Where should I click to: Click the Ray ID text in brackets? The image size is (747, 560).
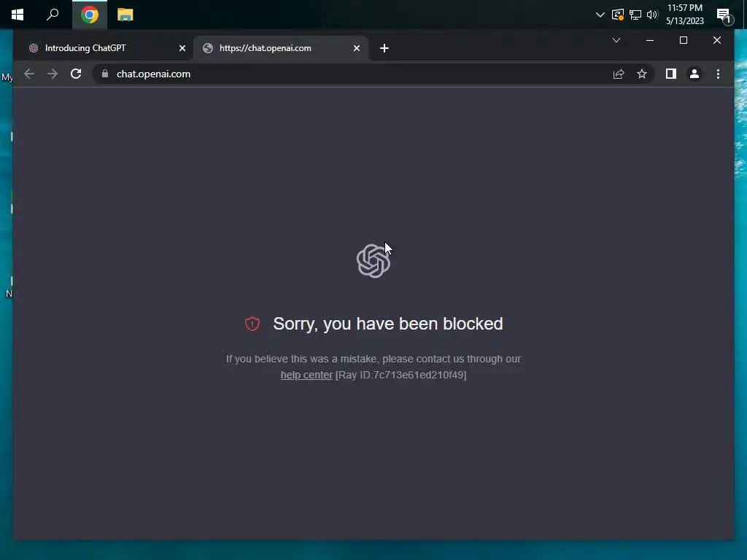400,376
